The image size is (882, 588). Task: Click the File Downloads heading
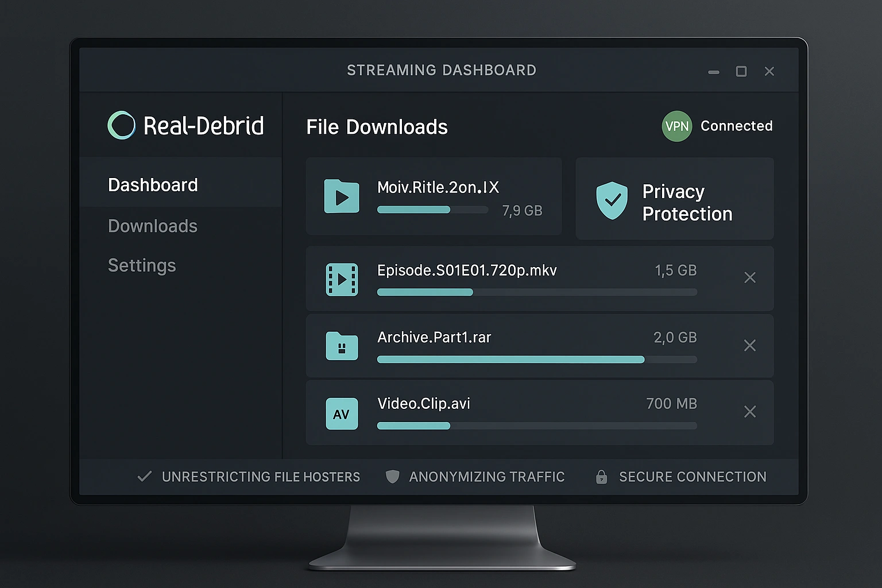coord(377,127)
